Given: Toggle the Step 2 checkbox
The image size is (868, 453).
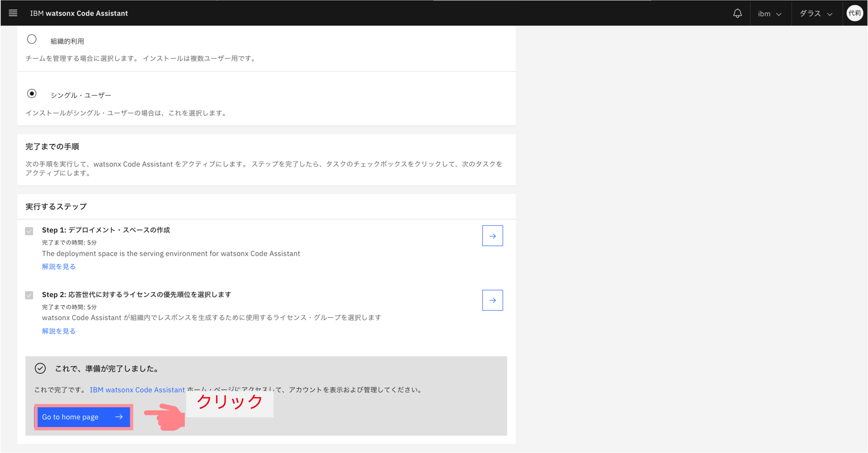Looking at the screenshot, I should click(x=29, y=296).
